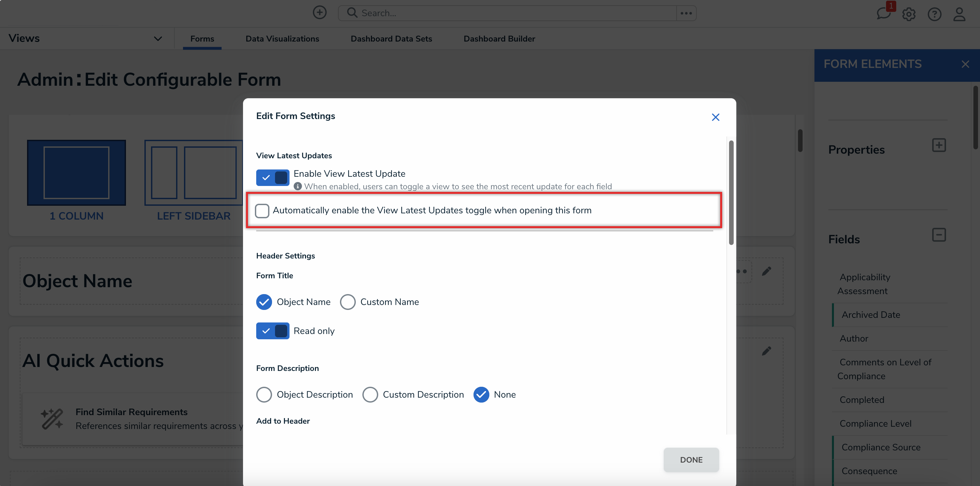Open the chat notifications icon
980x486 pixels.
coord(883,14)
